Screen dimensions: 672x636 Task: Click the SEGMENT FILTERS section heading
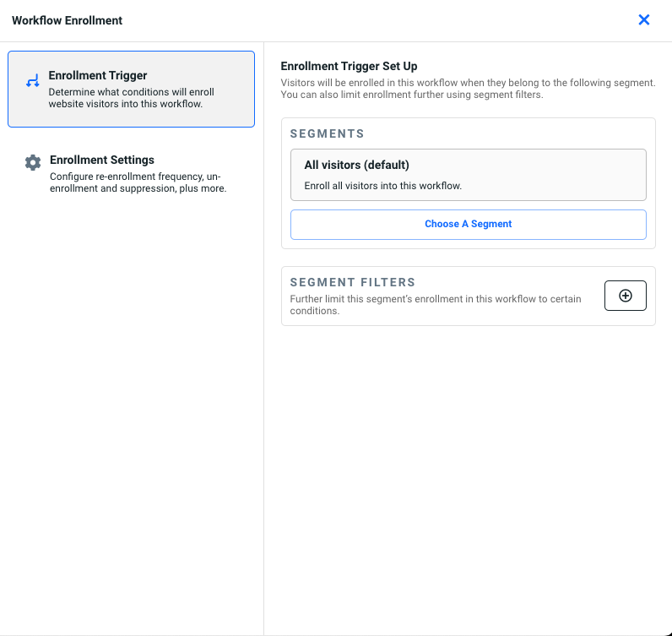pyautogui.click(x=352, y=283)
